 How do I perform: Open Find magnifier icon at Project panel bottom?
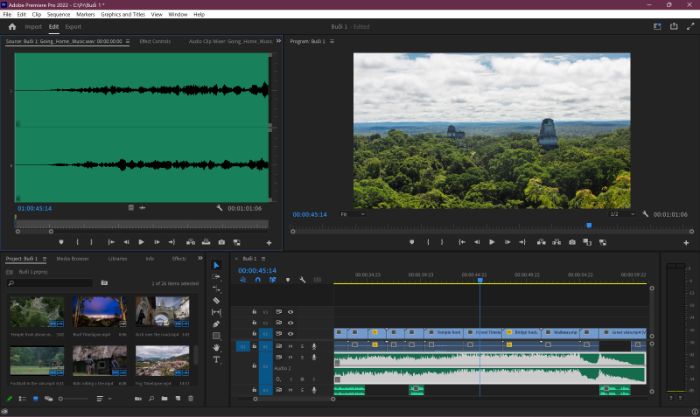pos(151,398)
